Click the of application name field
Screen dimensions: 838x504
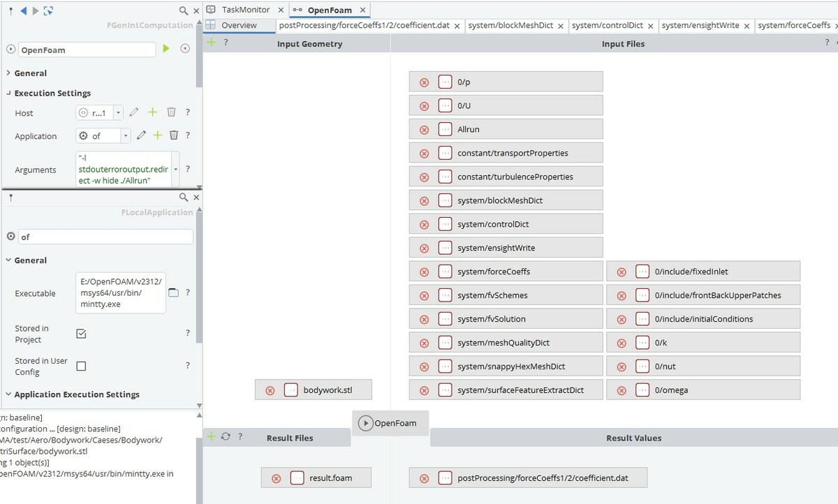coord(105,237)
